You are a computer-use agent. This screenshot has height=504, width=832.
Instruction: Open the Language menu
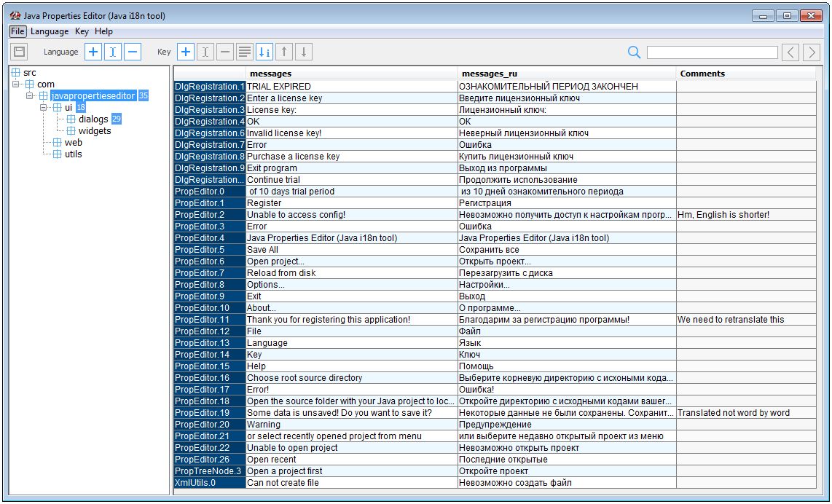pos(50,31)
